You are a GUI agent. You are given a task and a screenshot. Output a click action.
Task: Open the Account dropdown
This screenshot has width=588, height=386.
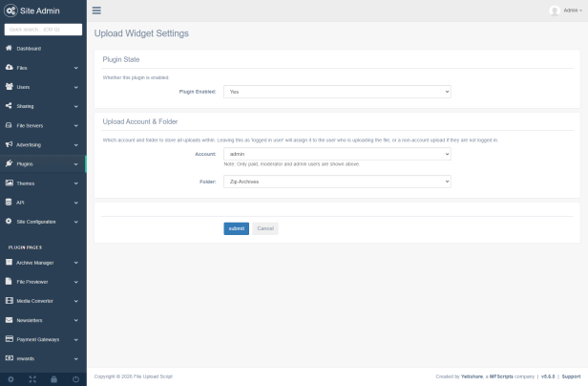click(337, 153)
